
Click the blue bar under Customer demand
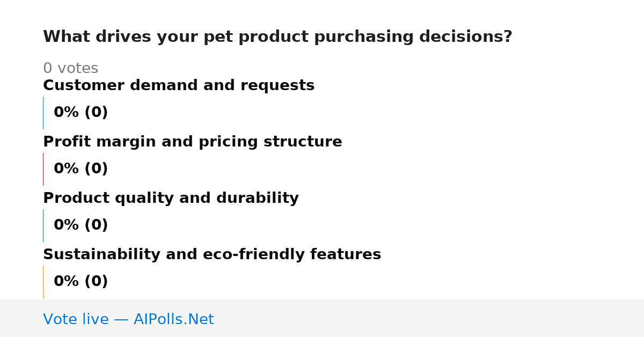[x=43, y=113]
